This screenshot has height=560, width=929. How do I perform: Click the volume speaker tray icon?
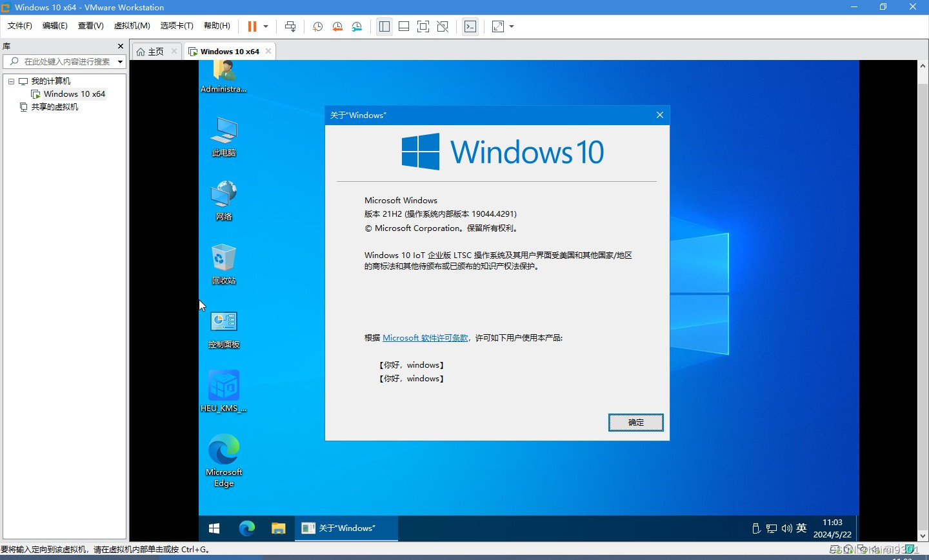click(x=786, y=528)
